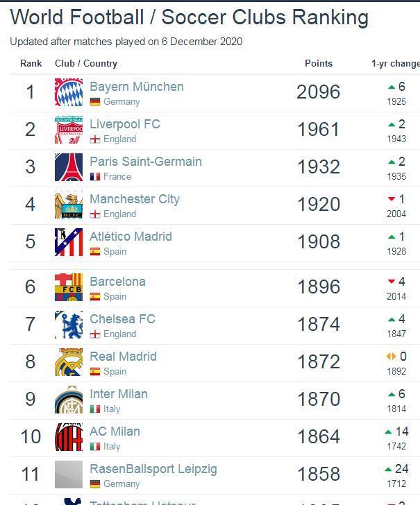Image resolution: width=420 pixels, height=505 pixels.
Task: Click the AC Milan club crest
Action: pyautogui.click(x=69, y=437)
